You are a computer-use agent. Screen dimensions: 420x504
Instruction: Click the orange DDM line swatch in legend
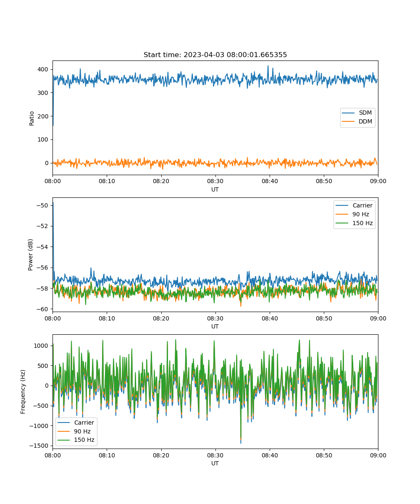(x=348, y=122)
